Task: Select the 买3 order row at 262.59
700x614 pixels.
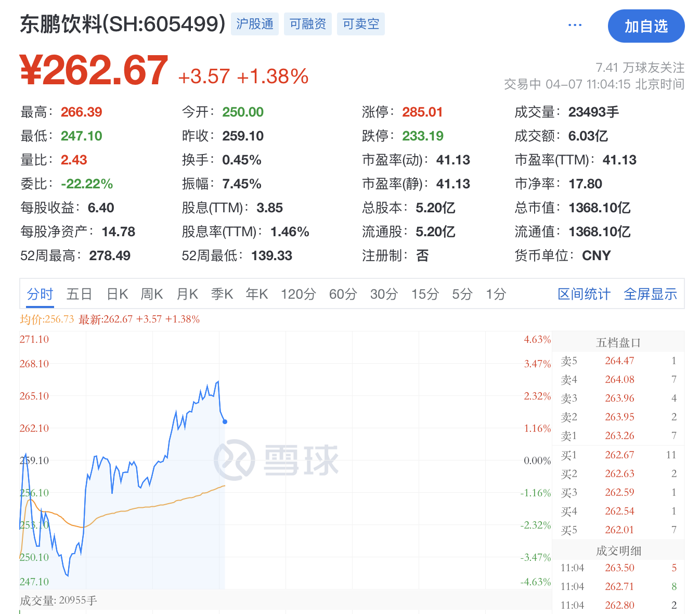Action: click(x=618, y=492)
